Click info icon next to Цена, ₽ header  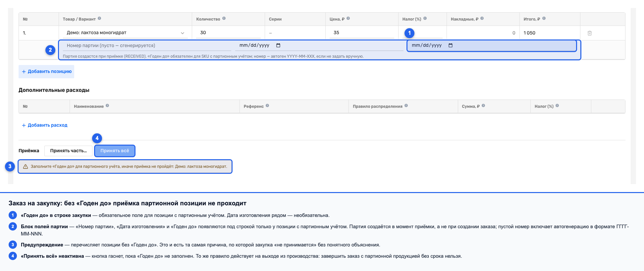pos(348,19)
